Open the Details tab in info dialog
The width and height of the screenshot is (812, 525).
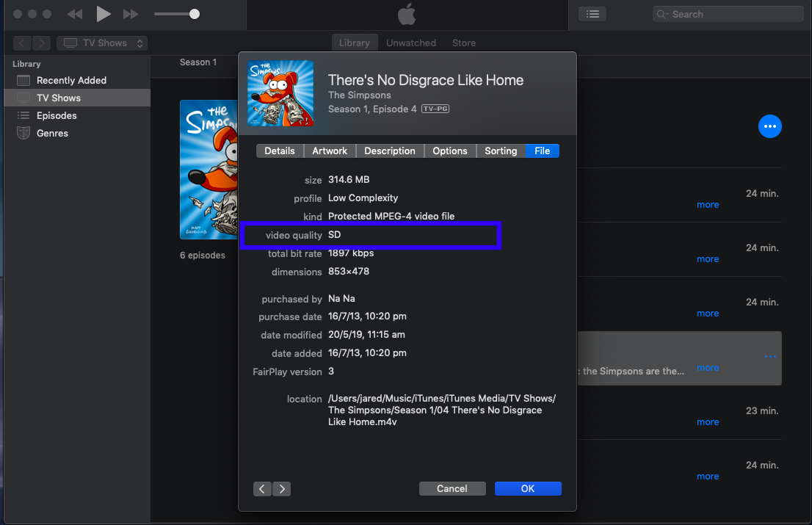click(280, 151)
